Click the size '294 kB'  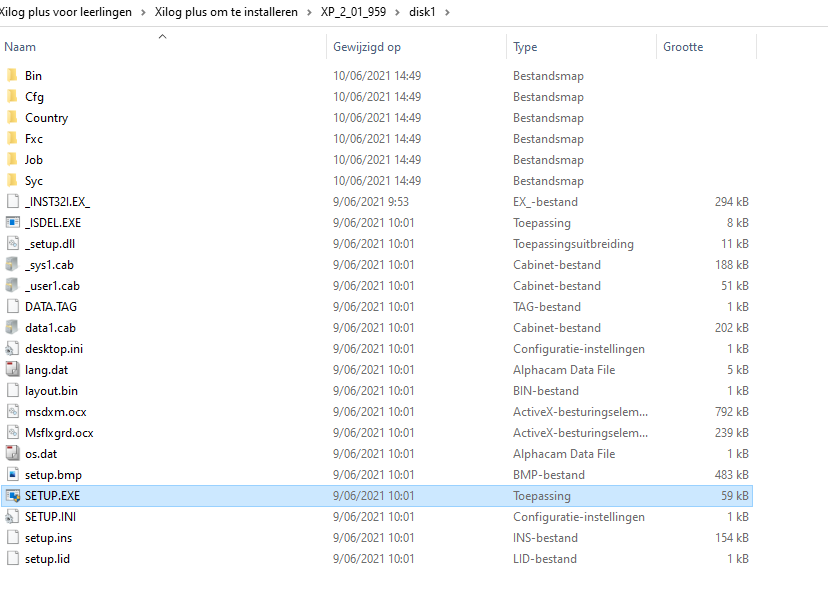(x=731, y=202)
